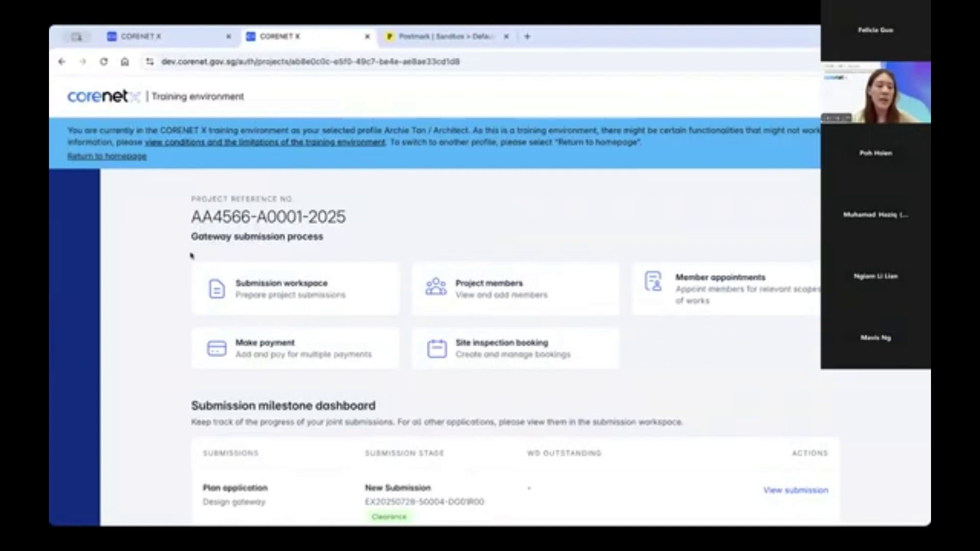980x551 pixels.
Task: Open View submission for Plan application
Action: [795, 490]
